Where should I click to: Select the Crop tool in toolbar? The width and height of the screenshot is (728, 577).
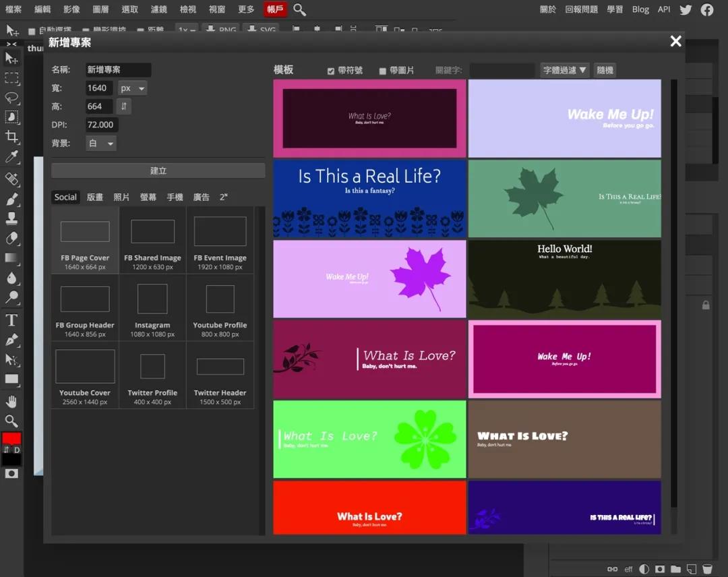coord(11,137)
